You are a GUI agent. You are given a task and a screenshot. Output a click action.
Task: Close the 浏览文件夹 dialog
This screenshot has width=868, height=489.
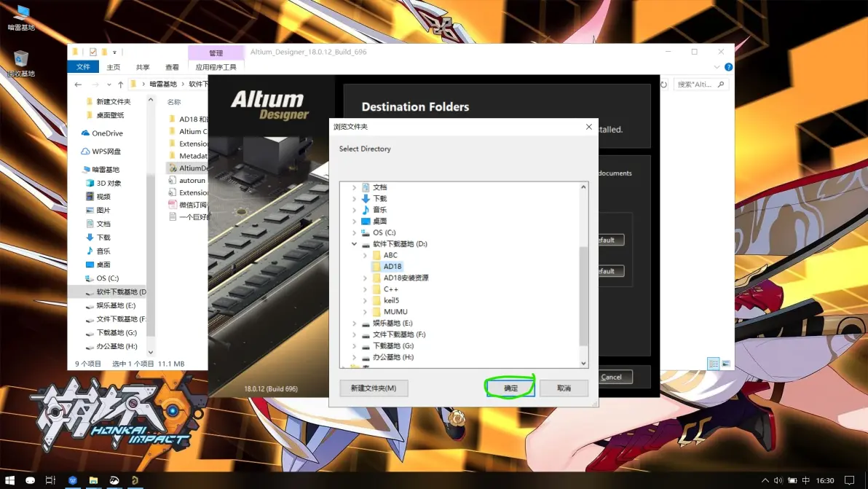[589, 127]
